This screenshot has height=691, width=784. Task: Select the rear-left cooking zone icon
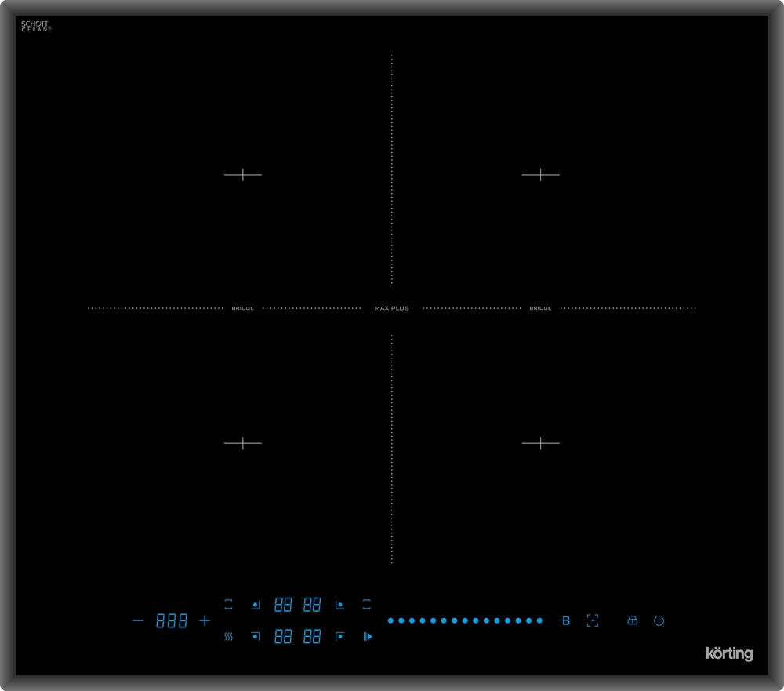255,605
